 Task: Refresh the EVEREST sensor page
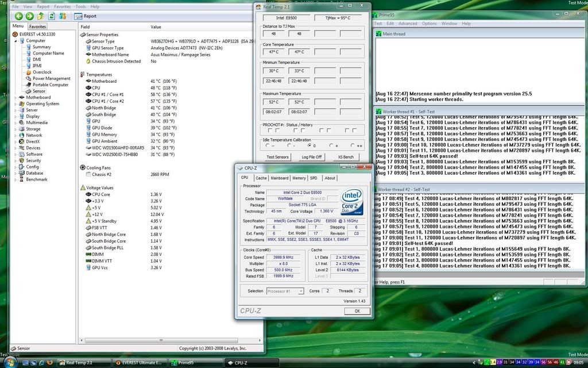[52, 16]
